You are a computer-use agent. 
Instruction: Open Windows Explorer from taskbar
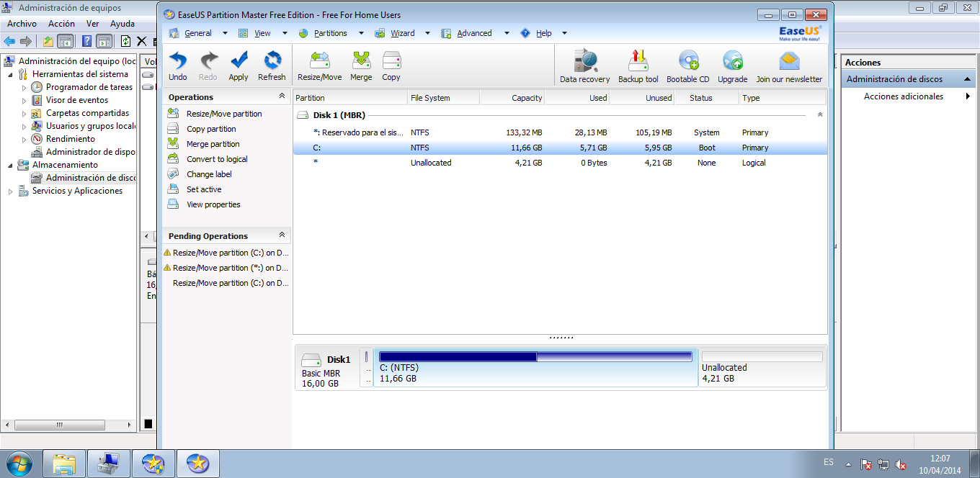tap(65, 464)
